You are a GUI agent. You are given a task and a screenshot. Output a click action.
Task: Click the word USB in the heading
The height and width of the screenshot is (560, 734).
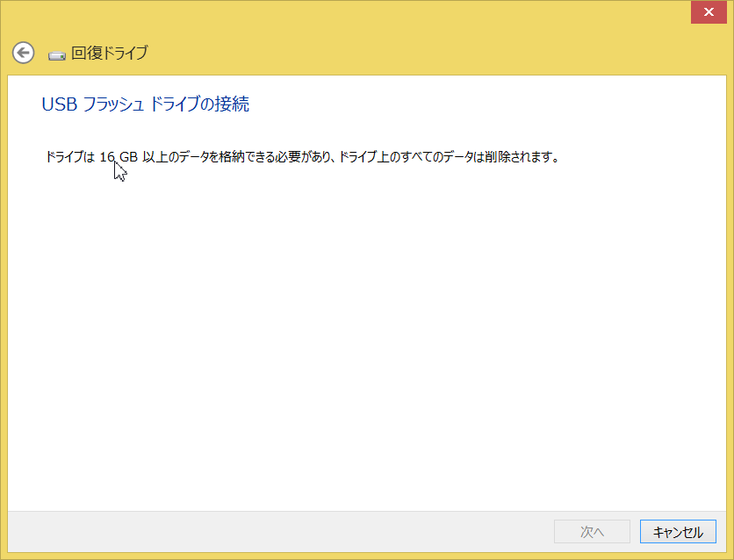pos(58,104)
